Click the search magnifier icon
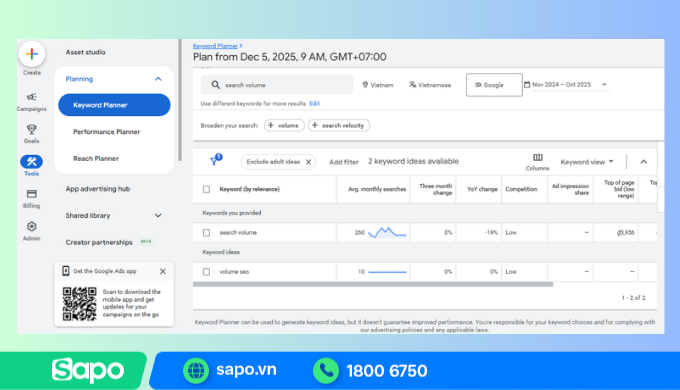The image size is (680, 390). tap(216, 85)
